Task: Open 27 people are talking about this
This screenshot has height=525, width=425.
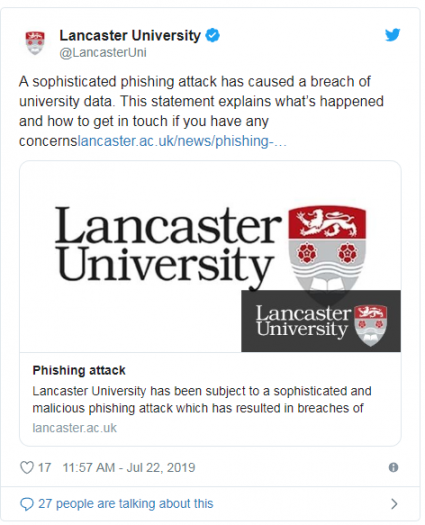Action: pyautogui.click(x=126, y=504)
